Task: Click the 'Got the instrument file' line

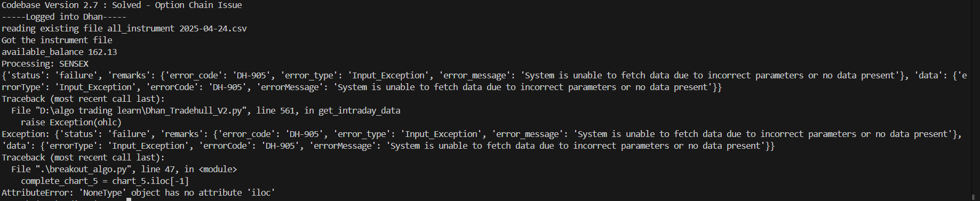Action: [x=57, y=41]
